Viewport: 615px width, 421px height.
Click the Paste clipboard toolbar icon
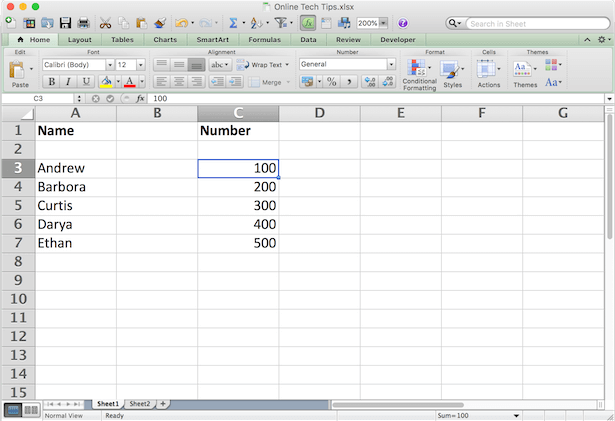click(142, 23)
